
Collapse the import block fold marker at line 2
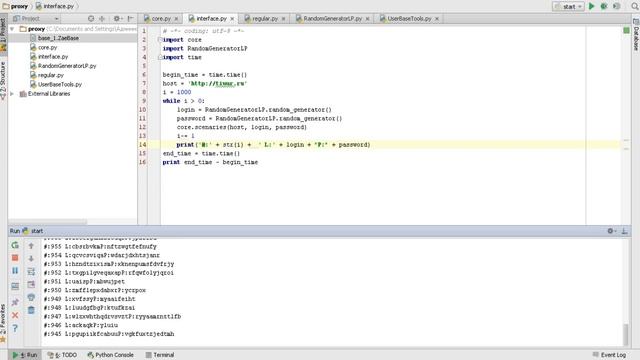pyautogui.click(x=160, y=40)
